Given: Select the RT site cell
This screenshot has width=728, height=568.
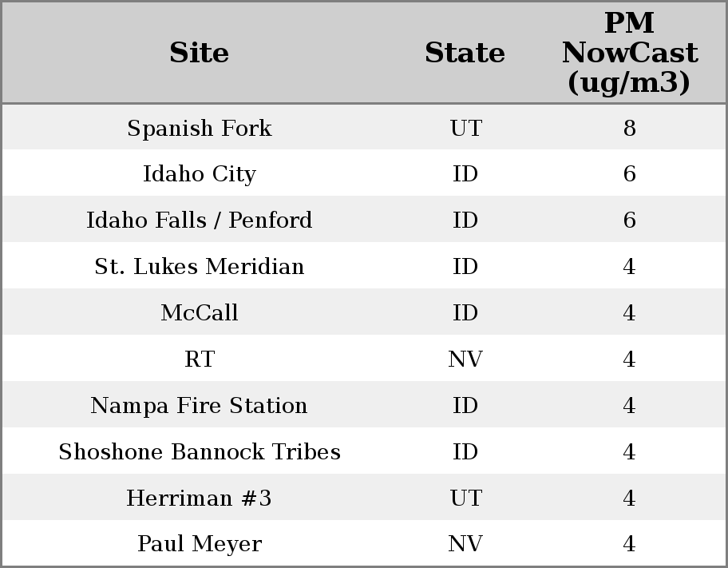Looking at the screenshot, I should (199, 359).
